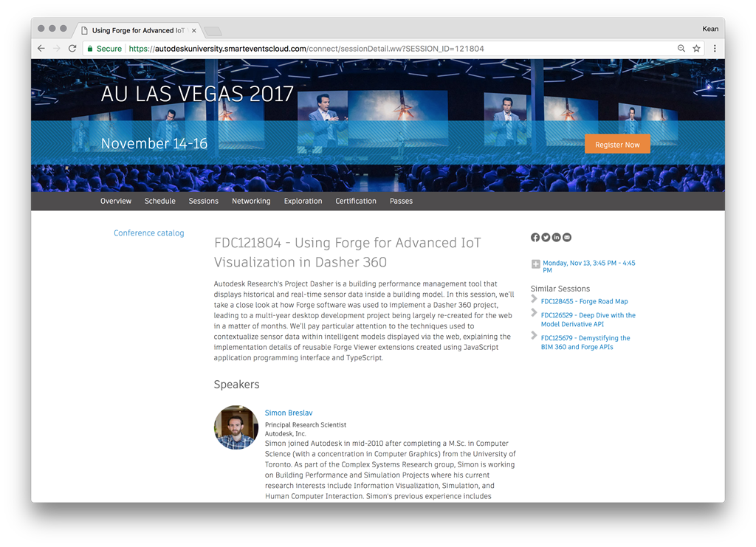Select Certification in the navigation bar
The image size is (756, 547).
click(356, 201)
